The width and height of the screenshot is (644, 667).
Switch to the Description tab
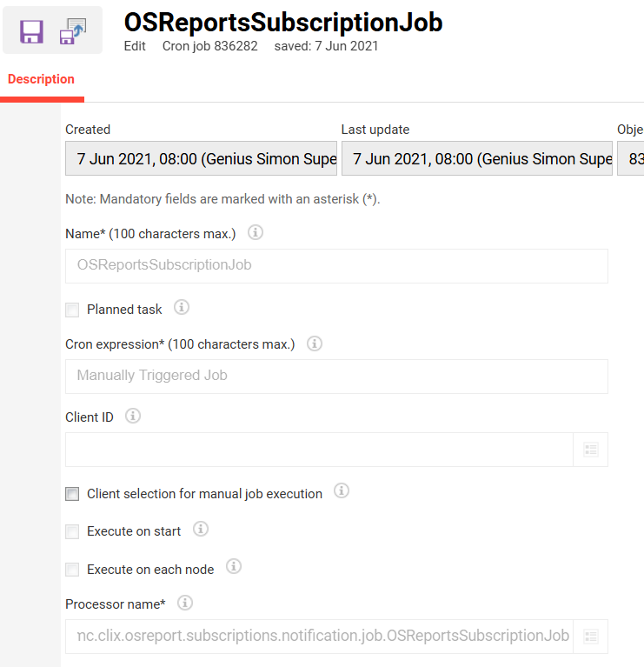(41, 79)
